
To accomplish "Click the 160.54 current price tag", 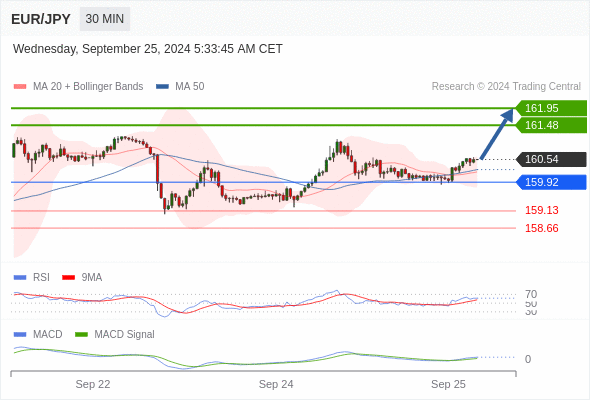I will [x=551, y=159].
